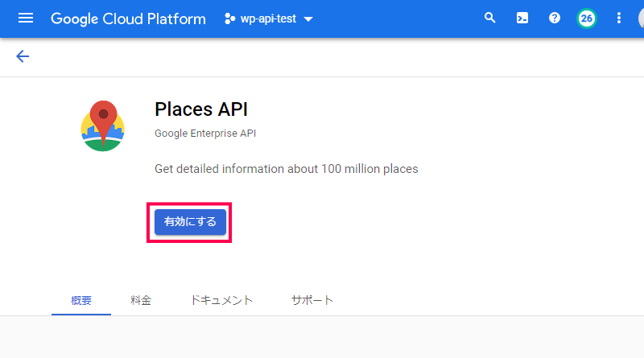Screen dimensions: 644x358
Task: Switch to the ドキュメント tab
Action: [221, 301]
